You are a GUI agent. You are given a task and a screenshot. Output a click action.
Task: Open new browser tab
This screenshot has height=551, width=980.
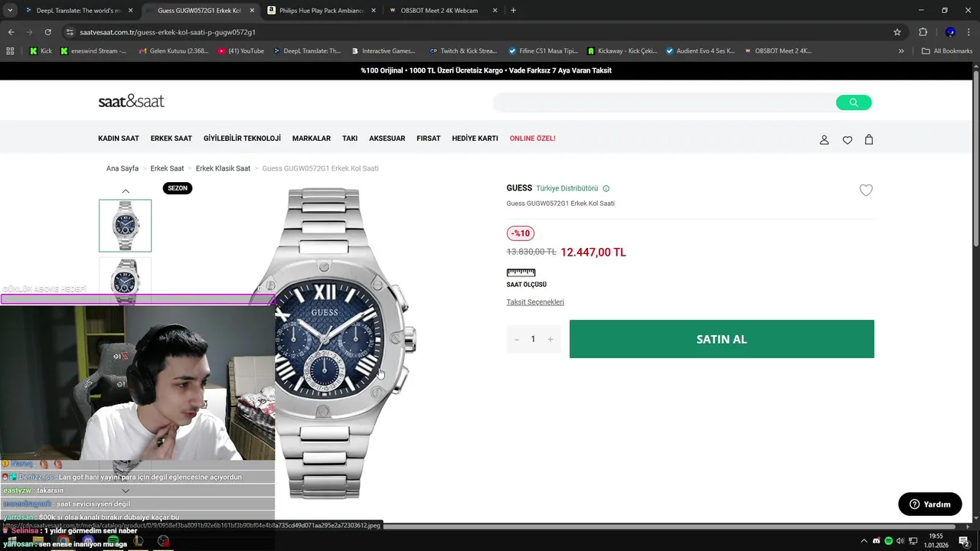coord(513,11)
